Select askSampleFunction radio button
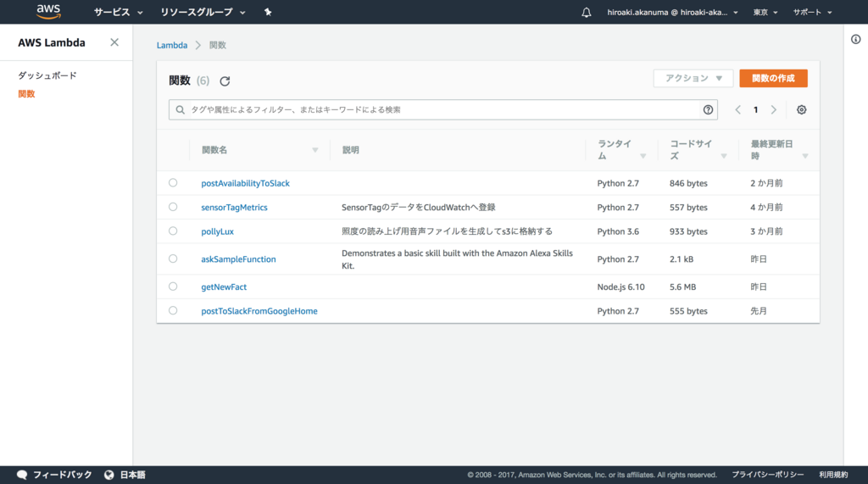Screen dimensions: 868x484 (x=173, y=259)
